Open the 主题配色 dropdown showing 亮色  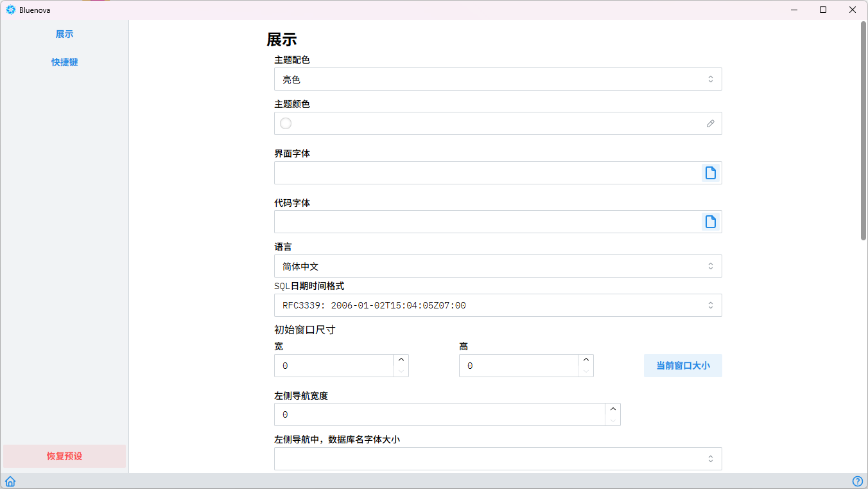[x=498, y=79]
